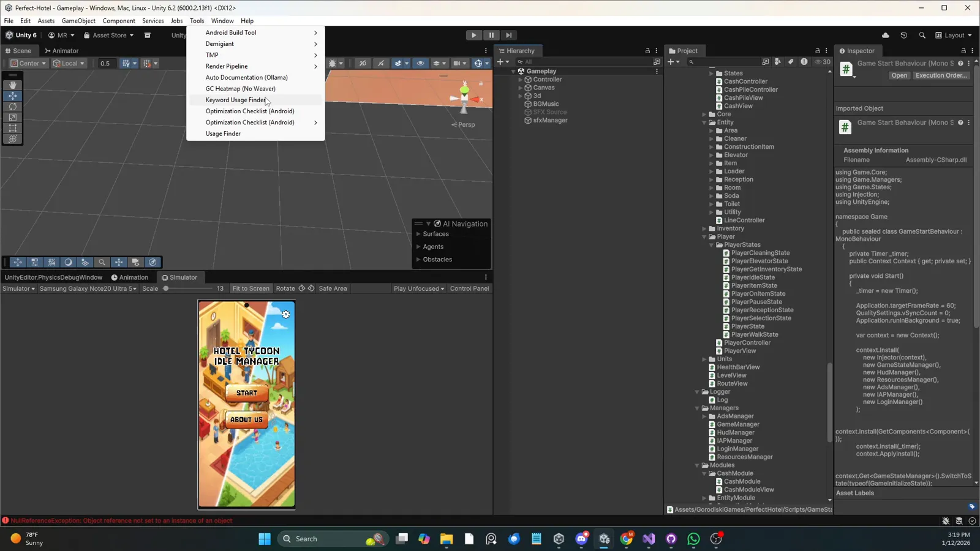Image resolution: width=980 pixels, height=551 pixels.
Task: Toggle Safe Area in Simulator
Action: pos(333,288)
